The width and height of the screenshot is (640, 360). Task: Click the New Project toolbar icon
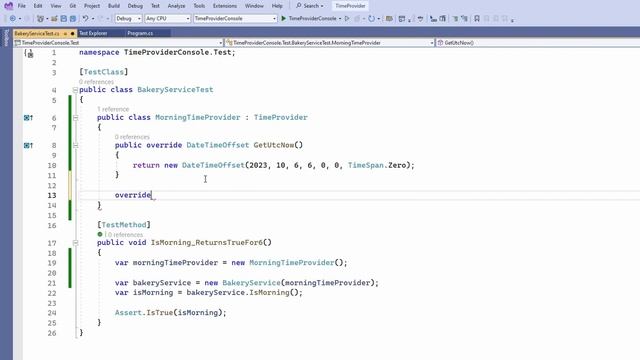click(x=40, y=18)
